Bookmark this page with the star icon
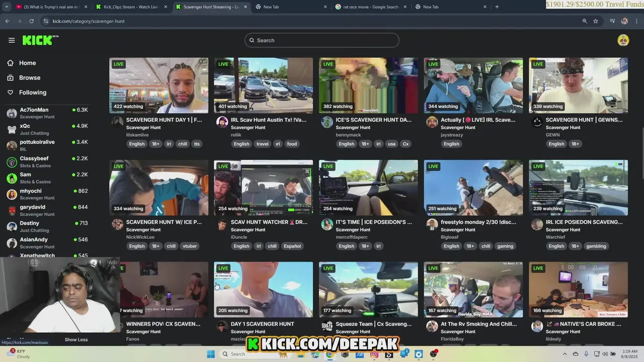The image size is (644, 362). [596, 21]
